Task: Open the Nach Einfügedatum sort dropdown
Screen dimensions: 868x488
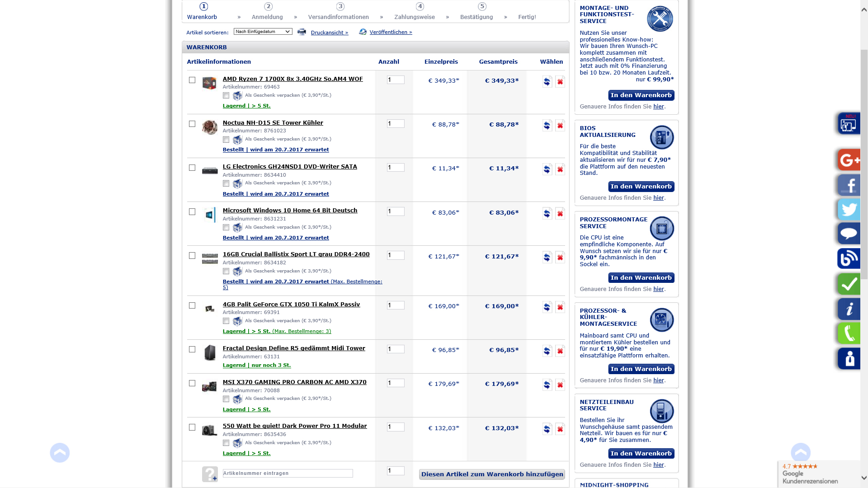Action: point(263,32)
